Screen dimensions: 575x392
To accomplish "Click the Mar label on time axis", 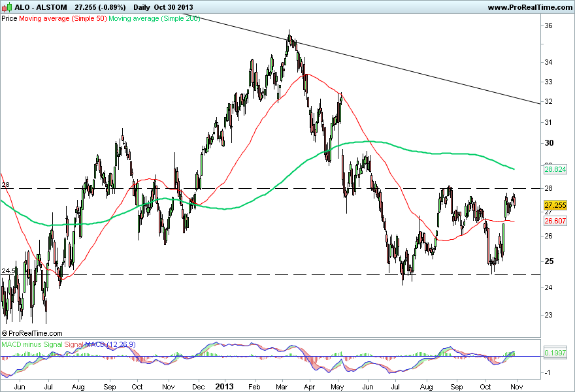I will (282, 387).
